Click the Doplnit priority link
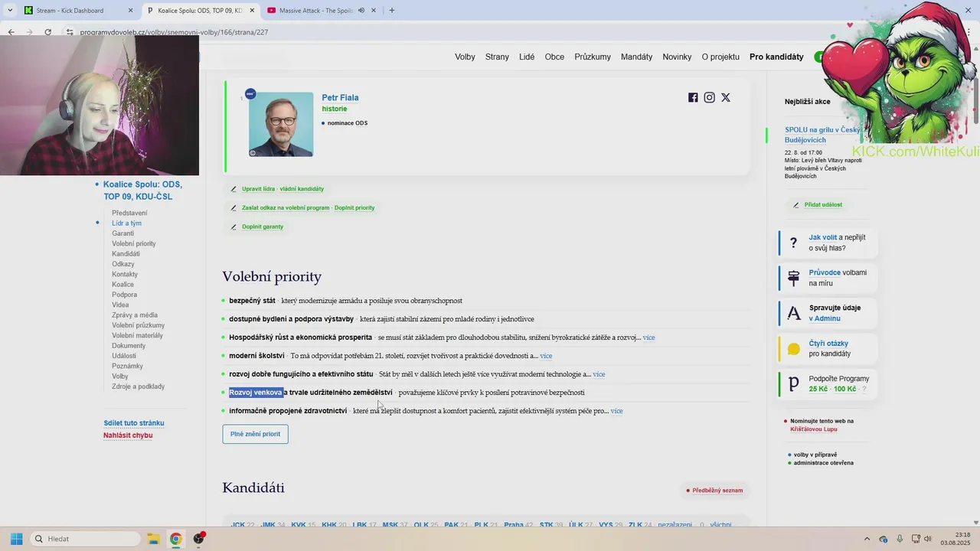 pos(354,208)
